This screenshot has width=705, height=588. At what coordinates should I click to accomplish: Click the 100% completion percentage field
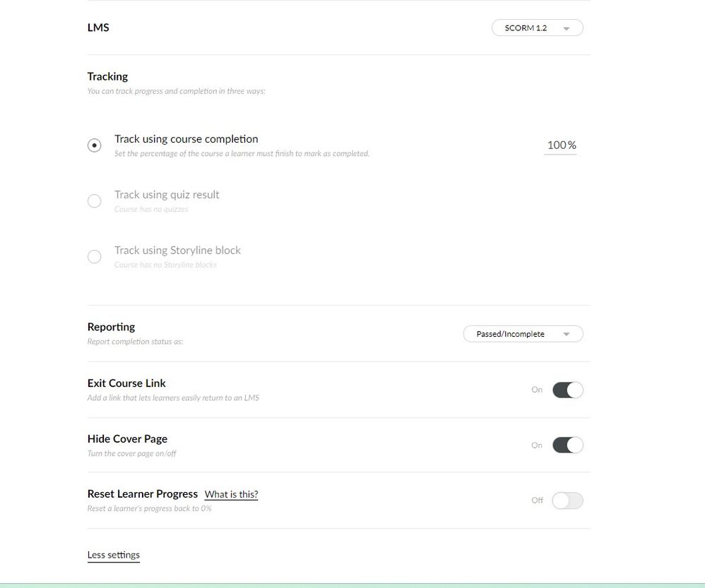(561, 145)
